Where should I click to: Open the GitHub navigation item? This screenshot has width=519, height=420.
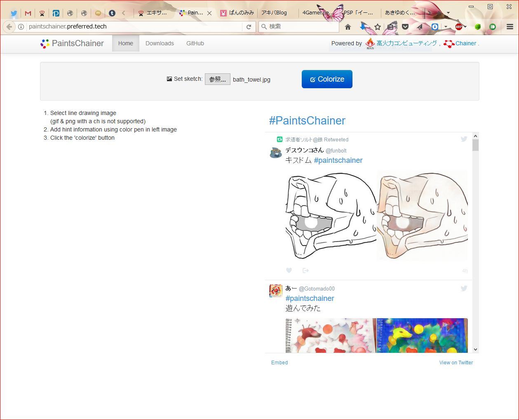(195, 43)
